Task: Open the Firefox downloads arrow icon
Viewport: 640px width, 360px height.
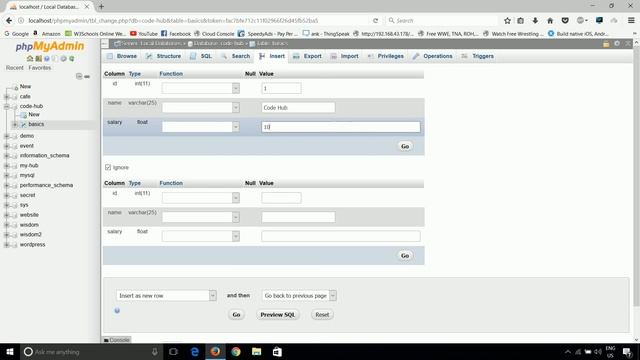Action: tap(535, 20)
